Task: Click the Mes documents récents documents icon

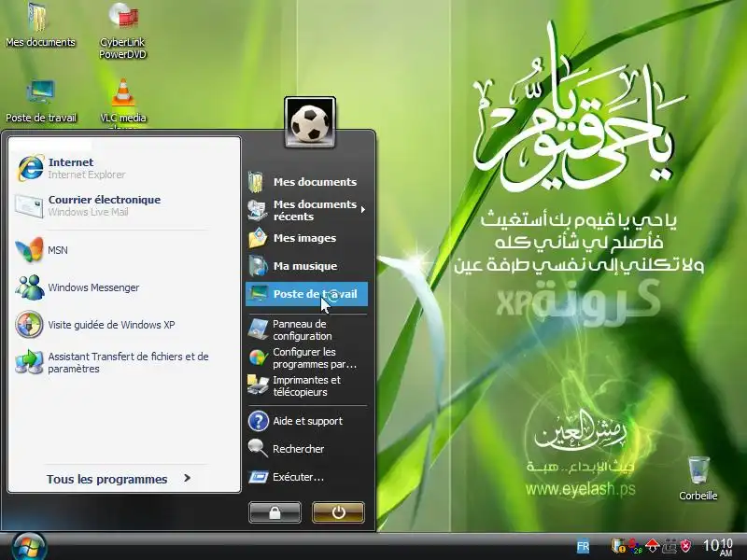Action: [x=258, y=210]
